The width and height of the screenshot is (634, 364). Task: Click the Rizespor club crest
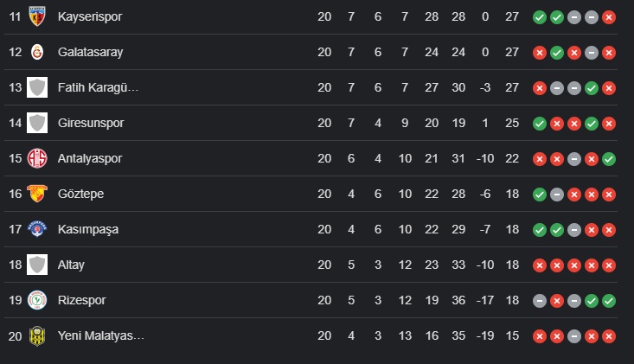pos(36,300)
